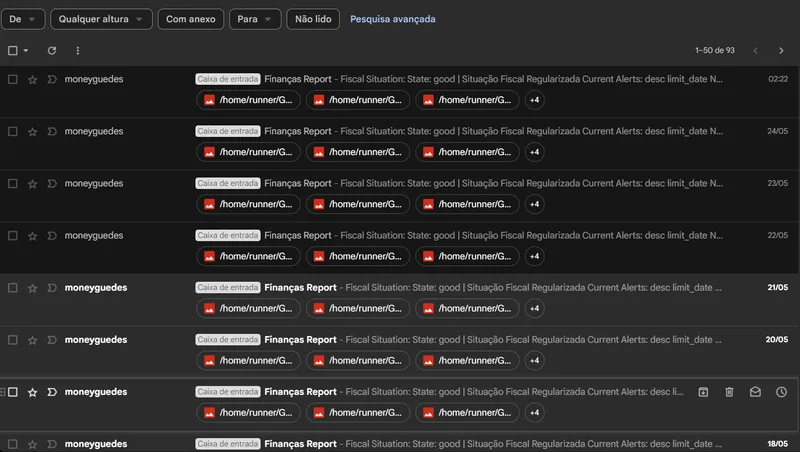
Task: Snooze the highlighted email with clock icon
Action: [x=781, y=392]
